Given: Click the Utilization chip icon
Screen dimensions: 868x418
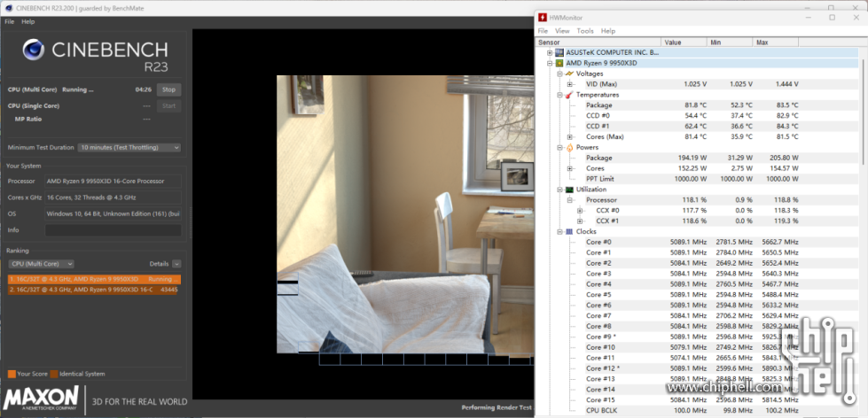Looking at the screenshot, I should [x=569, y=190].
